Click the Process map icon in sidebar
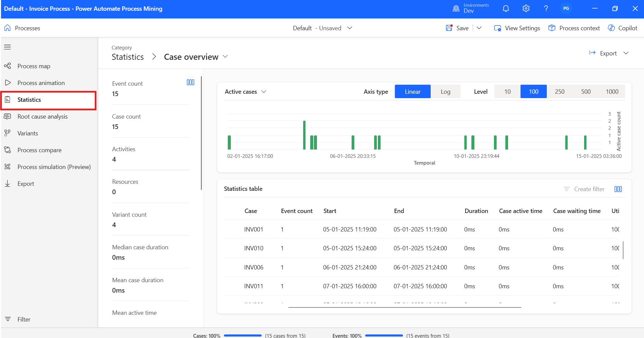Image resolution: width=644 pixels, height=338 pixels. [x=7, y=66]
